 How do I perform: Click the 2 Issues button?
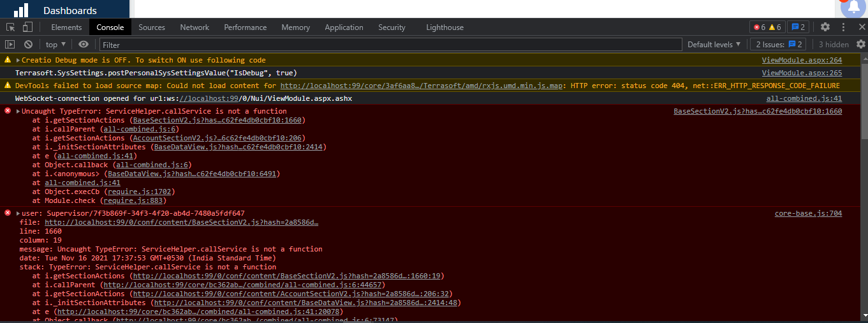click(778, 45)
